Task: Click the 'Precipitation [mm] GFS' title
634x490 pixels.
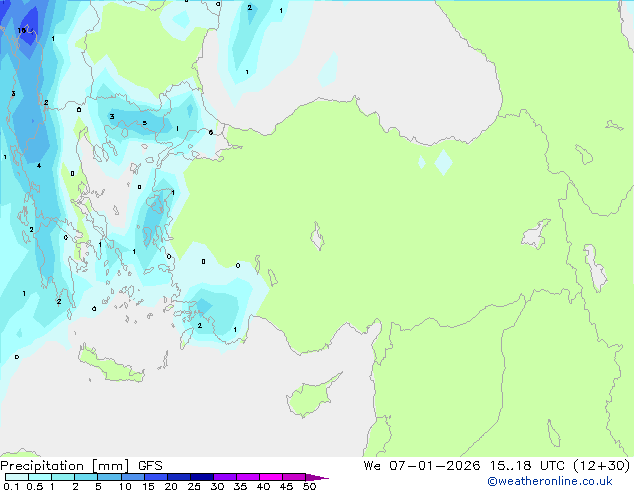Action: point(81,466)
